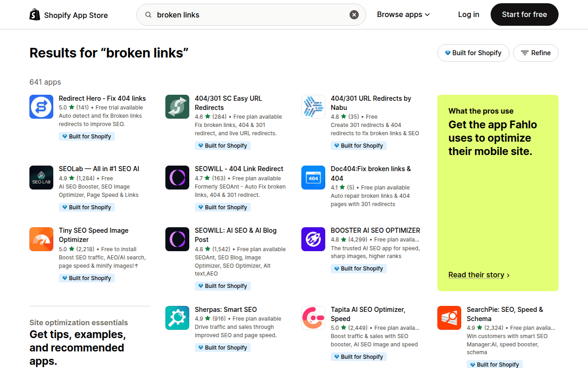The width and height of the screenshot is (588, 368).
Task: Open the Doc404:Fix broken links & 404 title
Action: [371, 173]
